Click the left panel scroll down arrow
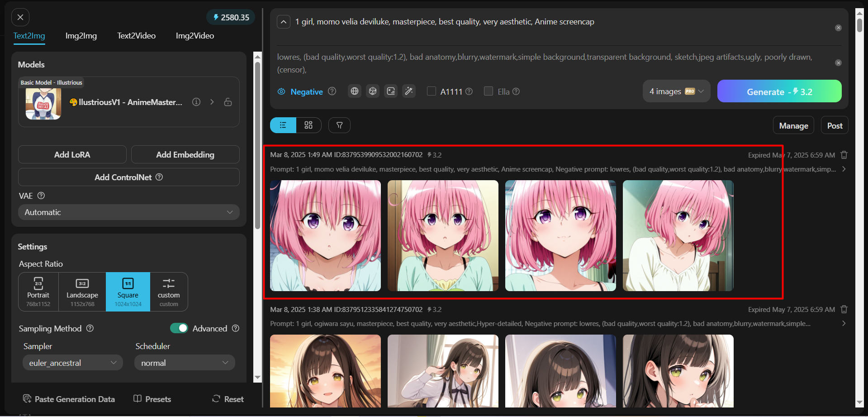Screen dimensions: 868x417 pyautogui.click(x=257, y=378)
